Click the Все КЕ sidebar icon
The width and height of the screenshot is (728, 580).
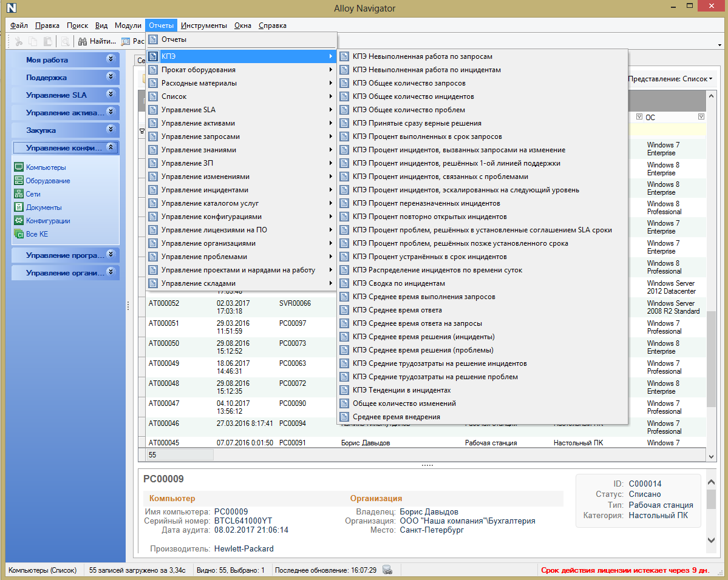tap(19, 234)
